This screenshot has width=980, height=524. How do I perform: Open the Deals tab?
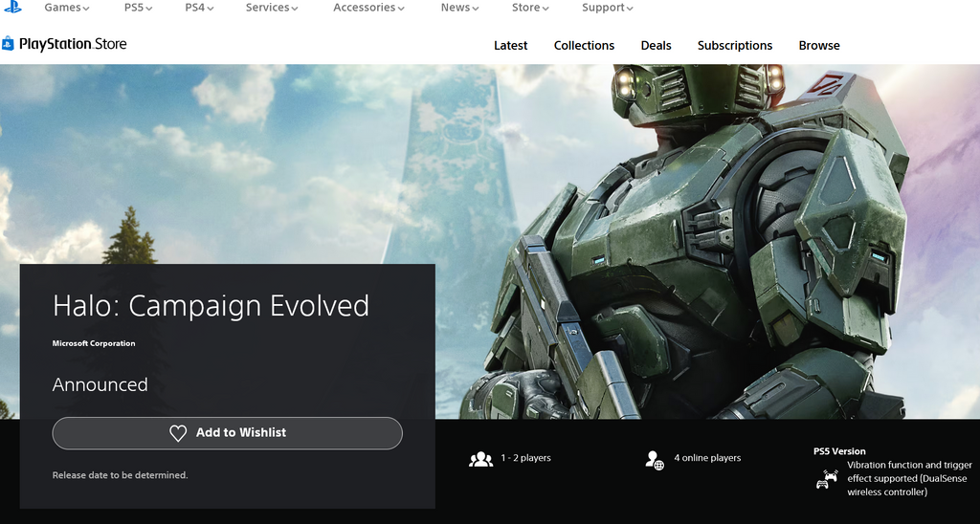click(656, 46)
